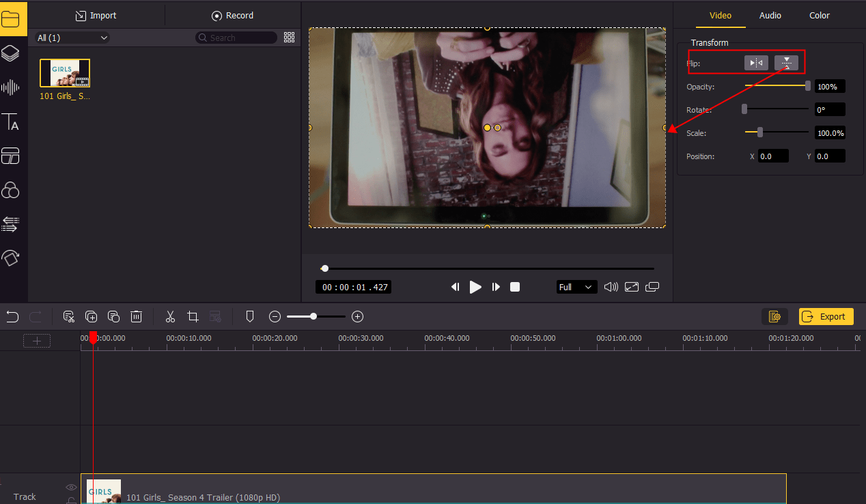Add a new track with dashed plus box
The width and height of the screenshot is (866, 504).
37,340
